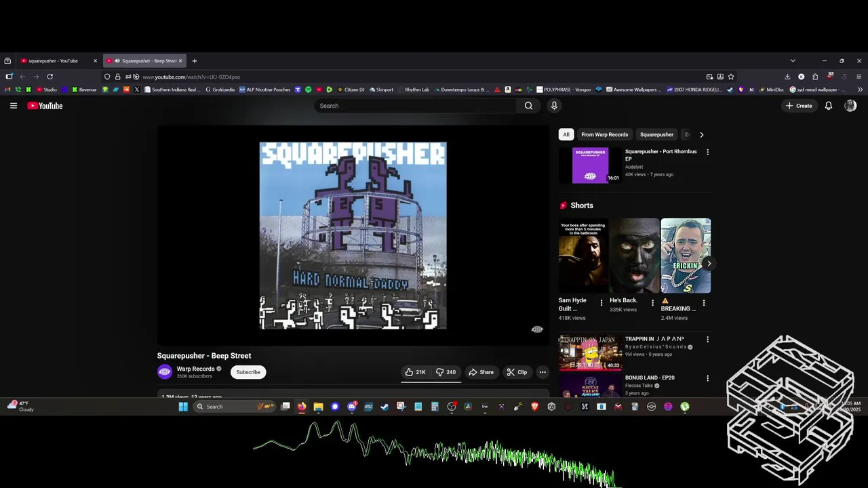
Task: Mute audio on the Beep Street tab
Action: tap(117, 61)
